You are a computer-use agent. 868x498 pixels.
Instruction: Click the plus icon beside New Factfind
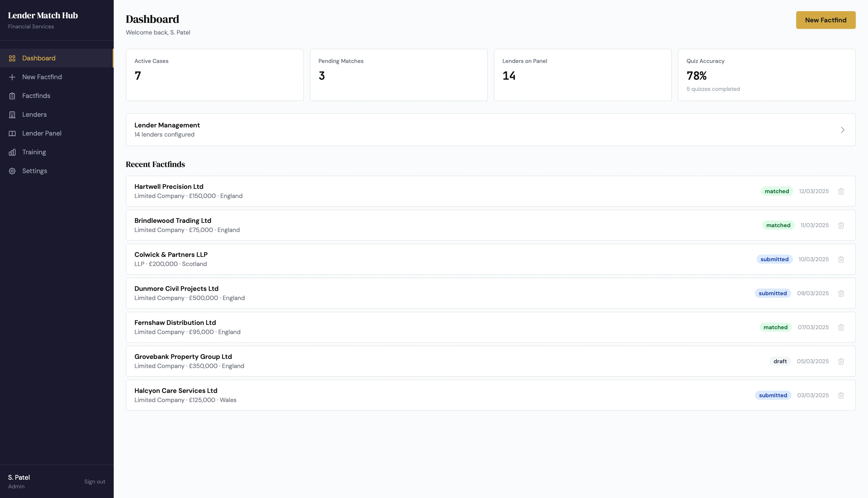(12, 77)
